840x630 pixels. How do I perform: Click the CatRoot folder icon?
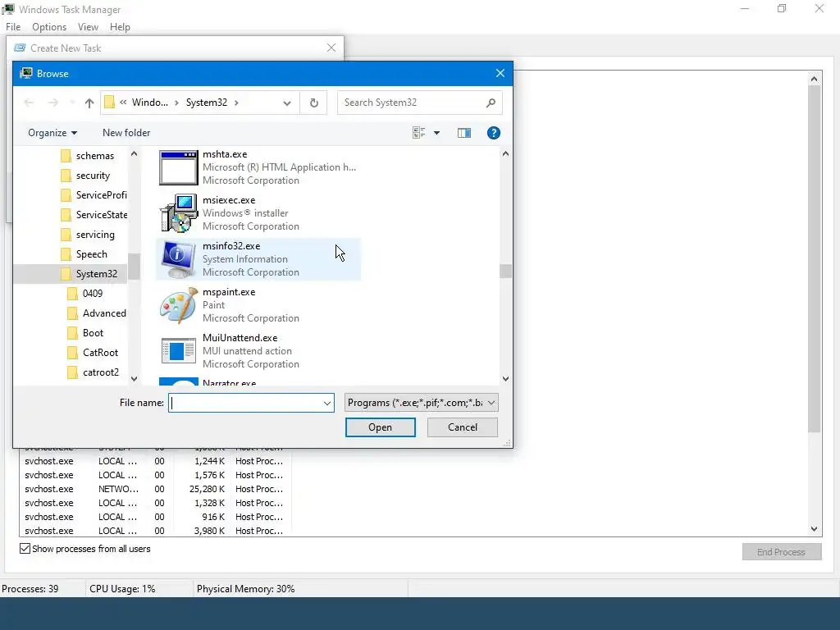click(72, 353)
